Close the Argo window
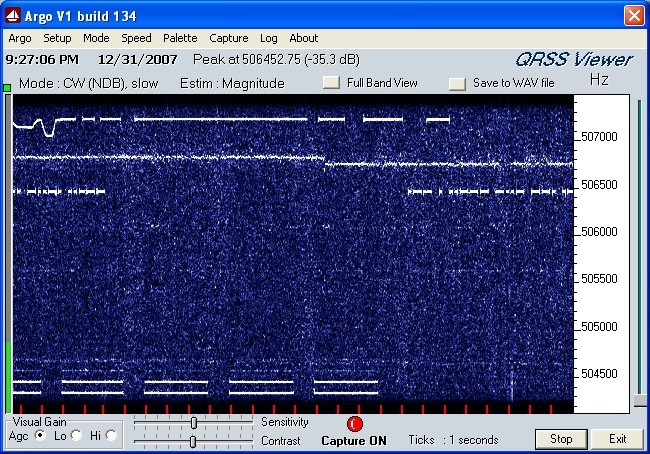This screenshot has width=650, height=454. pyautogui.click(x=634, y=16)
